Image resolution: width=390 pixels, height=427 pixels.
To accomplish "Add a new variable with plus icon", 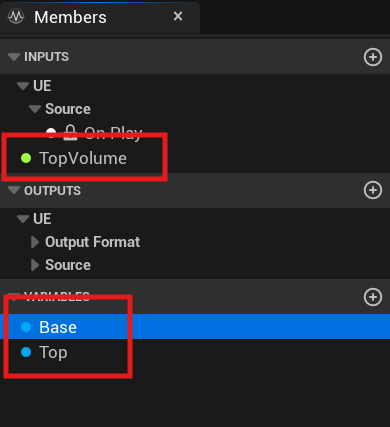I will pyautogui.click(x=373, y=297).
